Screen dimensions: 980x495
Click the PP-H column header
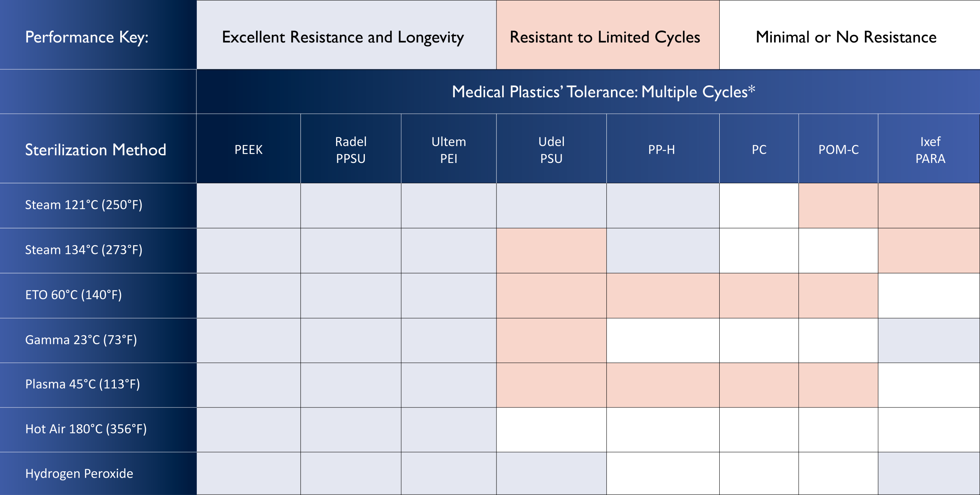pos(661,150)
